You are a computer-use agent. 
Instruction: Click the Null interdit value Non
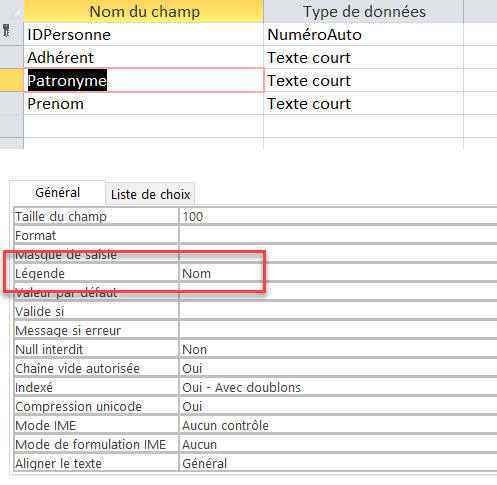pos(338,350)
